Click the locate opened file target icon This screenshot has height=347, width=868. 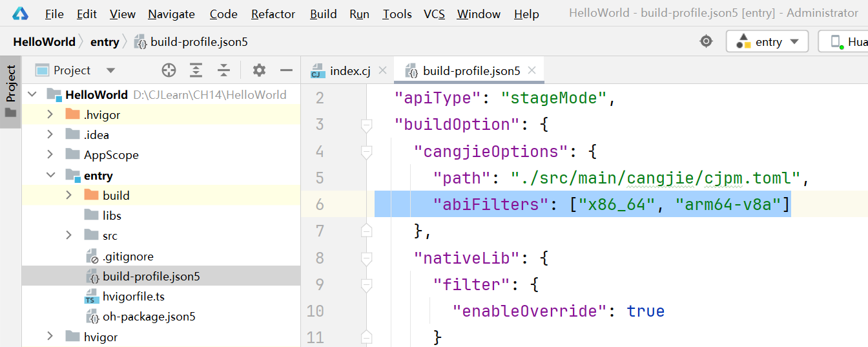pos(169,70)
